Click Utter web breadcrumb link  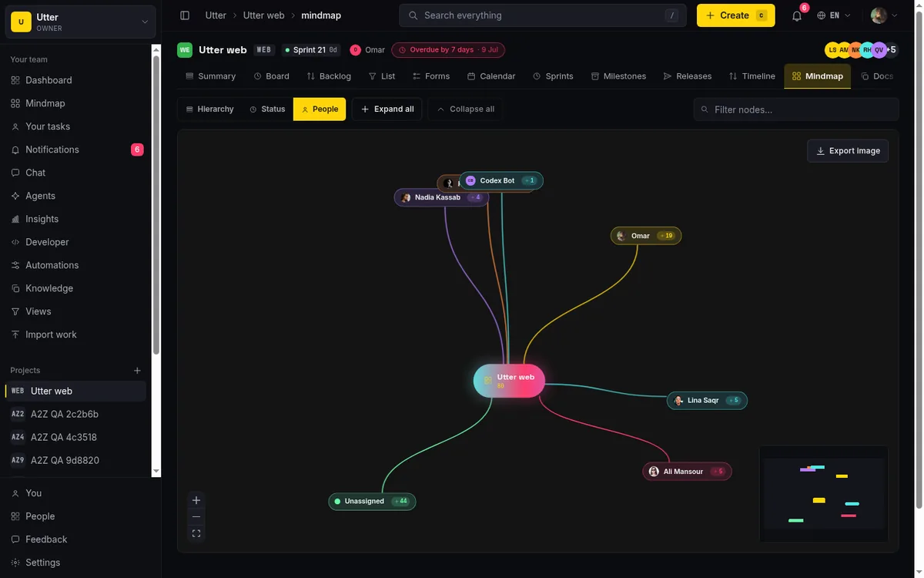tap(263, 15)
